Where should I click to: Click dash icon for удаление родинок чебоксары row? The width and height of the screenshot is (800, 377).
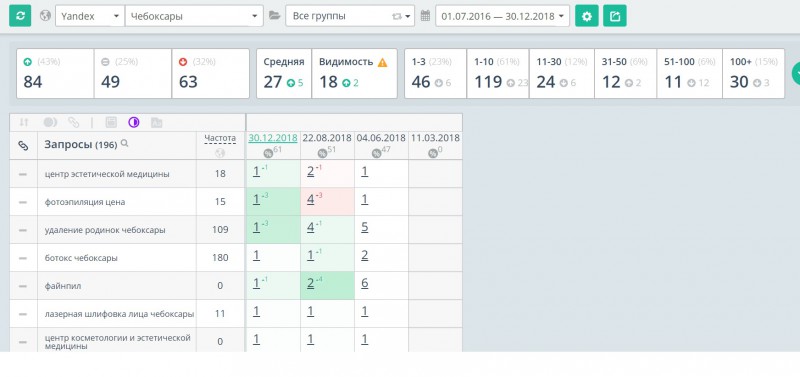tap(23, 230)
